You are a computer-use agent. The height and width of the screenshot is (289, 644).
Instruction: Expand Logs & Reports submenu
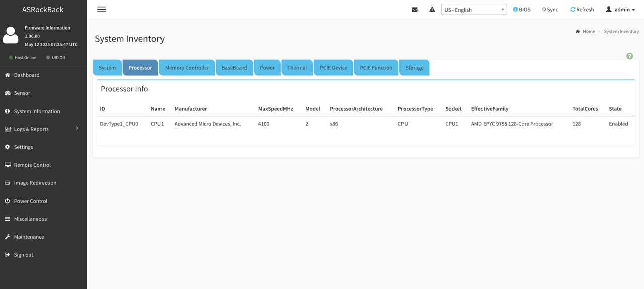[31, 129]
